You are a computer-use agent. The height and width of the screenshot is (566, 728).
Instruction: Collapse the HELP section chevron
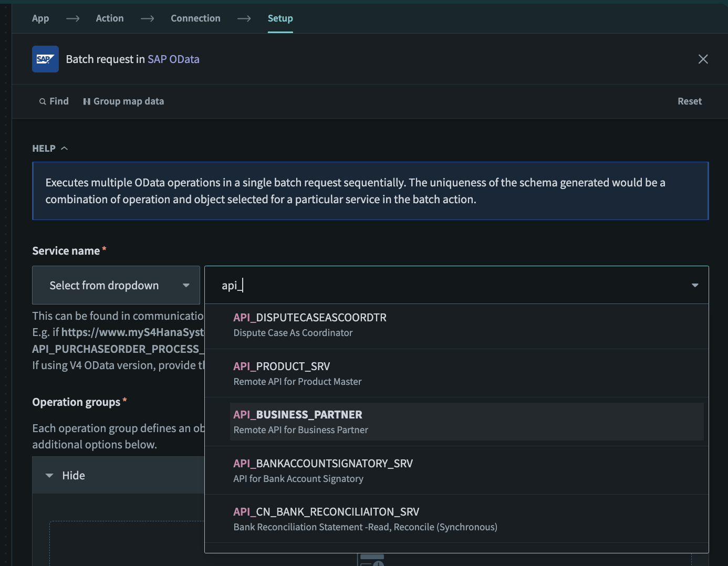click(x=64, y=149)
